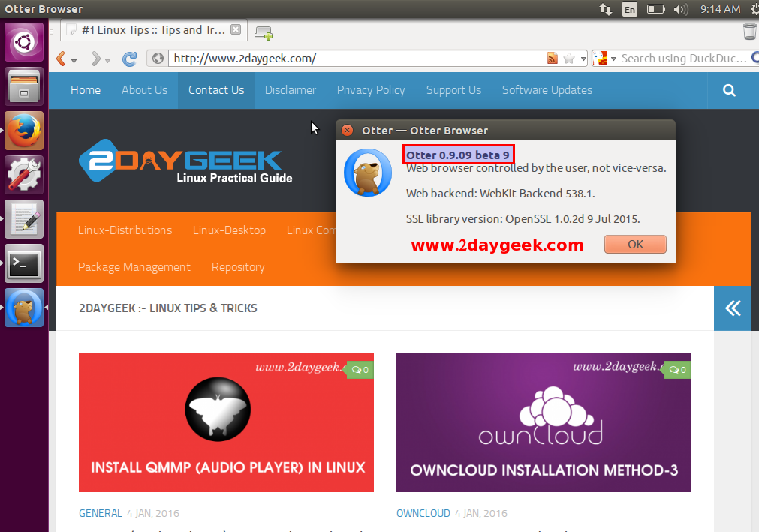Click the DuckDuckGo search field
The height and width of the screenshot is (532, 759).
(x=685, y=59)
